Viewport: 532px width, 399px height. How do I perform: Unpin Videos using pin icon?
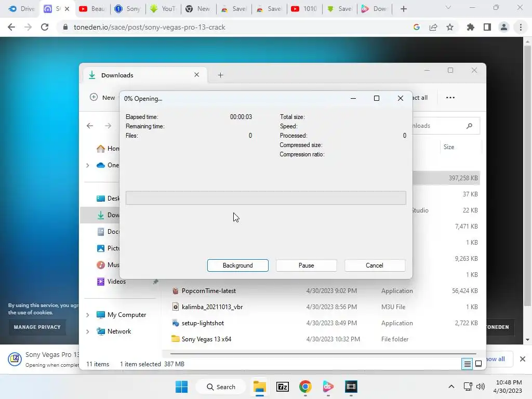tap(155, 282)
